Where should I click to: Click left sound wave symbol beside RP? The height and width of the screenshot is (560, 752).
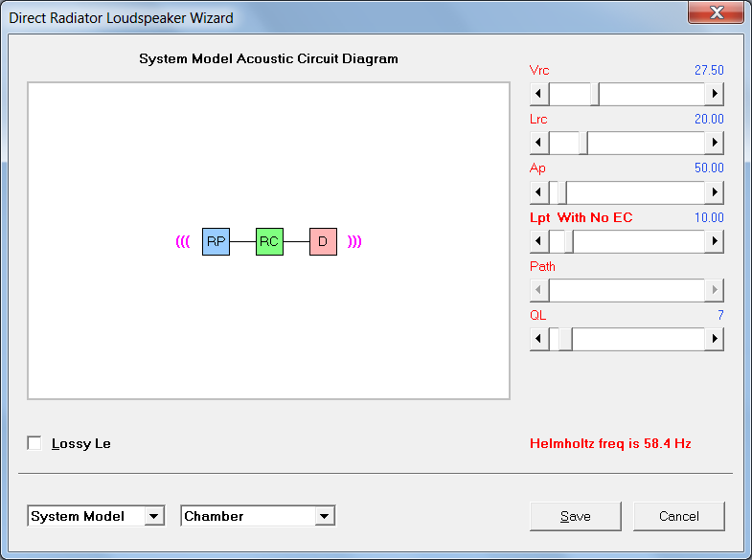(x=183, y=241)
